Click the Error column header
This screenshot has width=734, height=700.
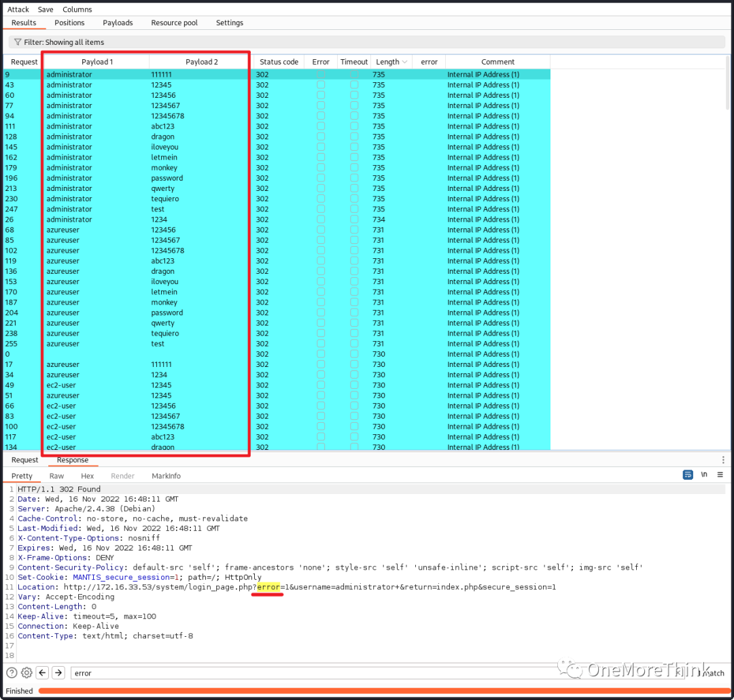point(321,62)
